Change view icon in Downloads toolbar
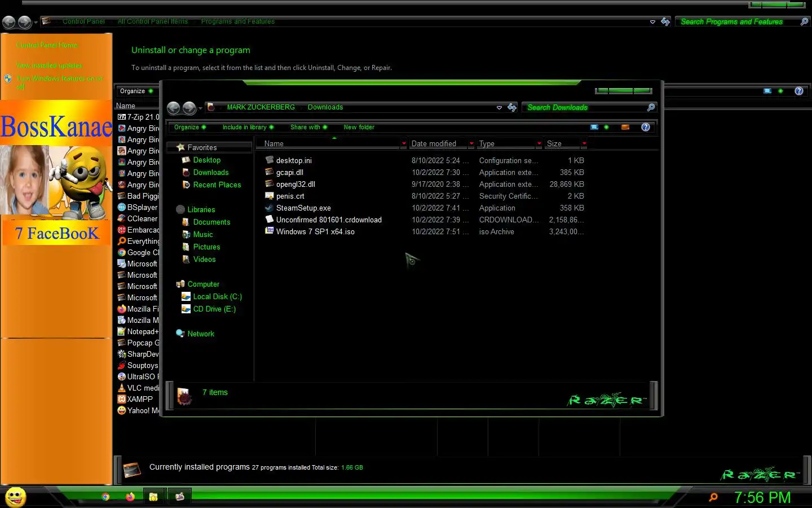The width and height of the screenshot is (812, 508). click(x=594, y=127)
